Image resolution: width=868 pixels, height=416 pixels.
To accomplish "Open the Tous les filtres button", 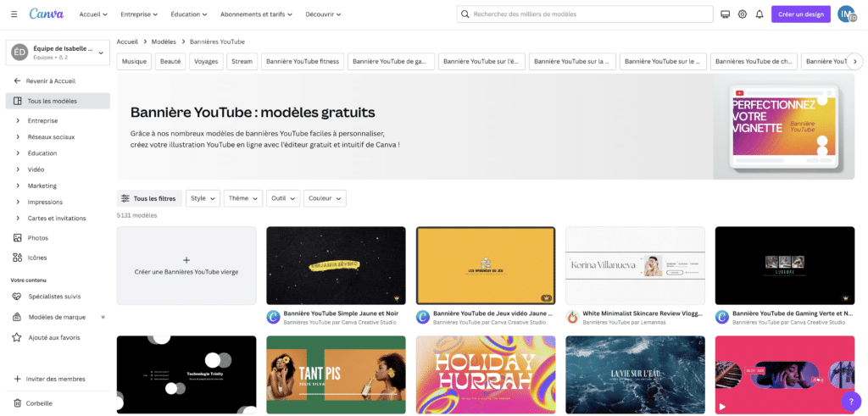I will 149,198.
